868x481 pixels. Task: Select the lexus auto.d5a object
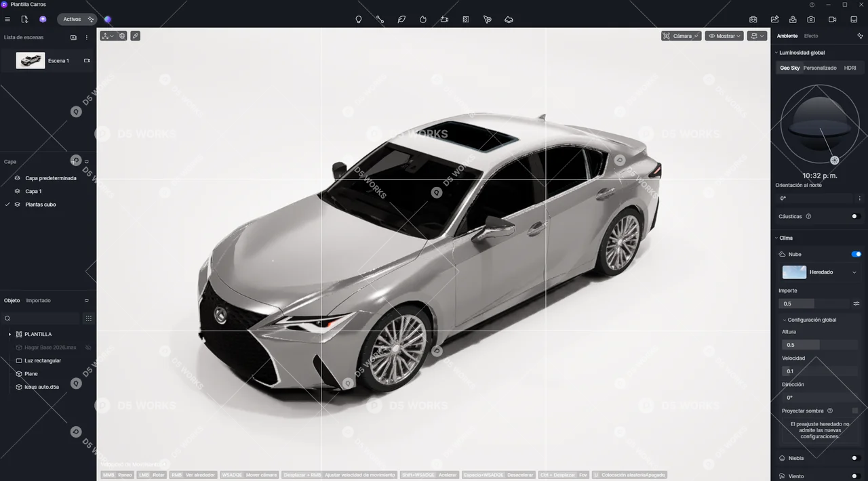pyautogui.click(x=42, y=387)
